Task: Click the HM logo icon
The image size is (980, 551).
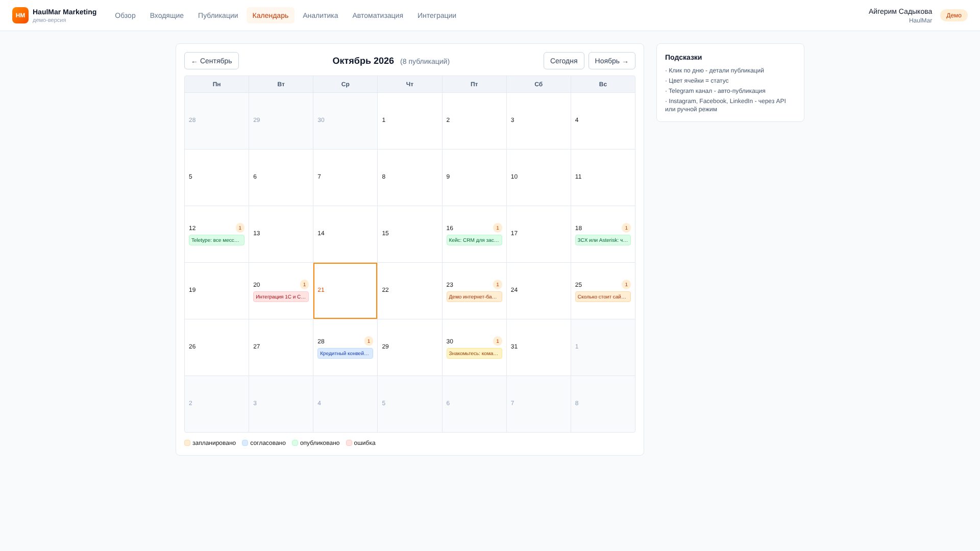Action: pos(20,15)
